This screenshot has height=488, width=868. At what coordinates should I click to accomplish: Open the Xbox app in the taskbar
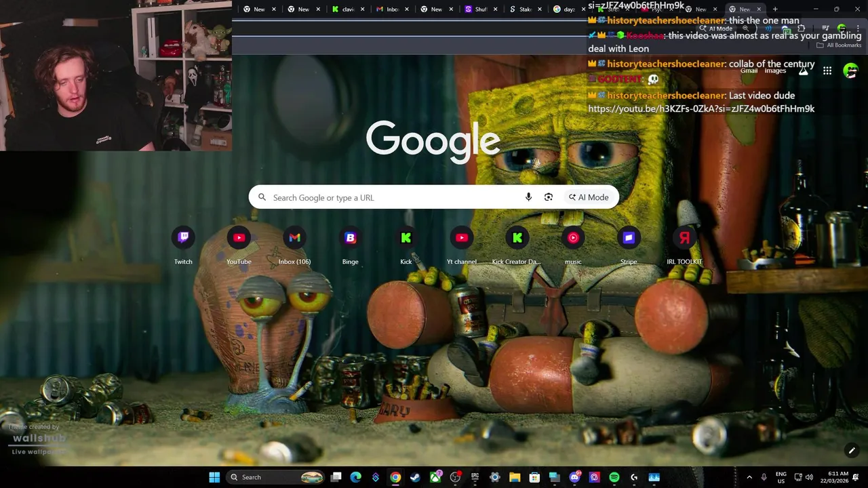click(x=435, y=477)
